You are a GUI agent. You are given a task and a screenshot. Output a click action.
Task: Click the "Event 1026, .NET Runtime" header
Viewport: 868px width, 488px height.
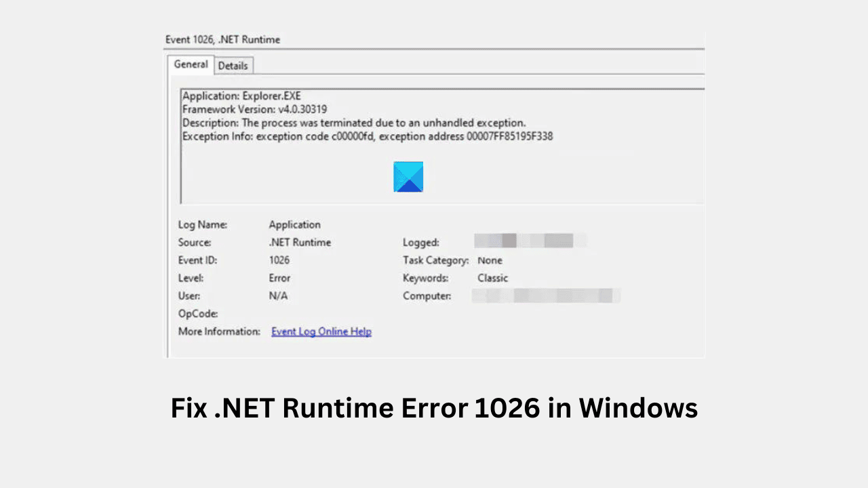coord(222,39)
